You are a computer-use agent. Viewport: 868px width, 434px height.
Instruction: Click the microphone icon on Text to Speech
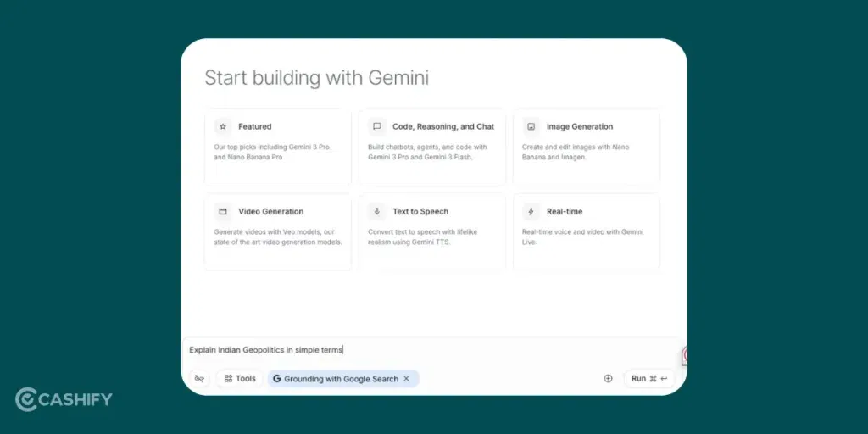tap(377, 211)
